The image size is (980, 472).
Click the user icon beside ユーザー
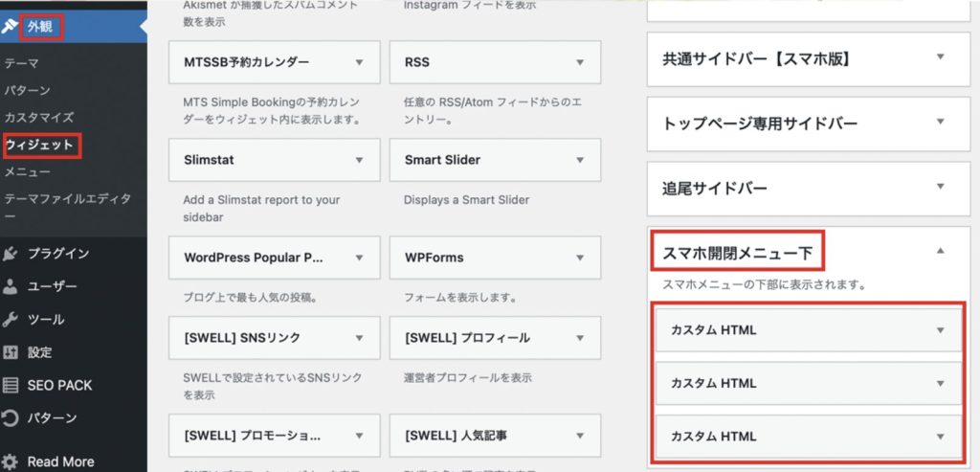[11, 286]
